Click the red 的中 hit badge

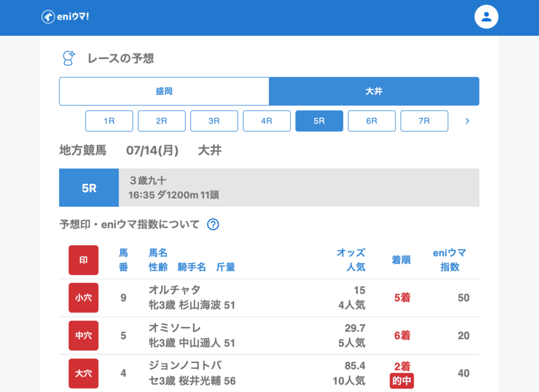402,380
